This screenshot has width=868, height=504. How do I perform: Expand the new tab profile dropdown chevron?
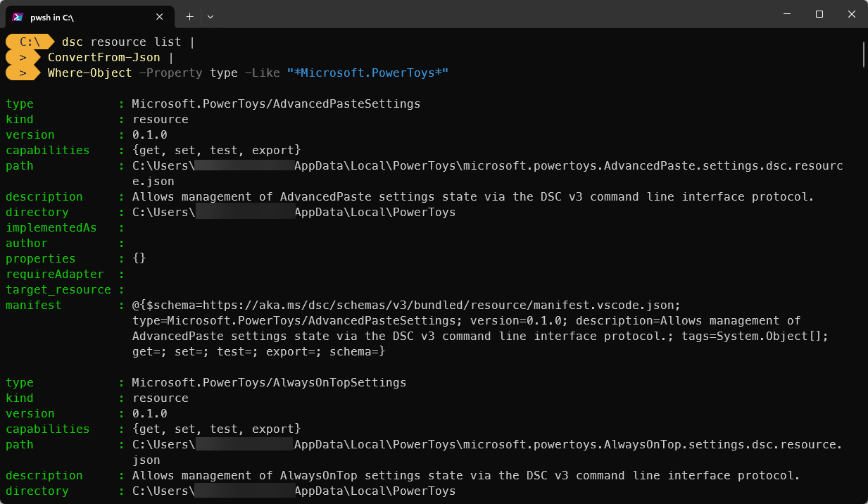click(210, 16)
